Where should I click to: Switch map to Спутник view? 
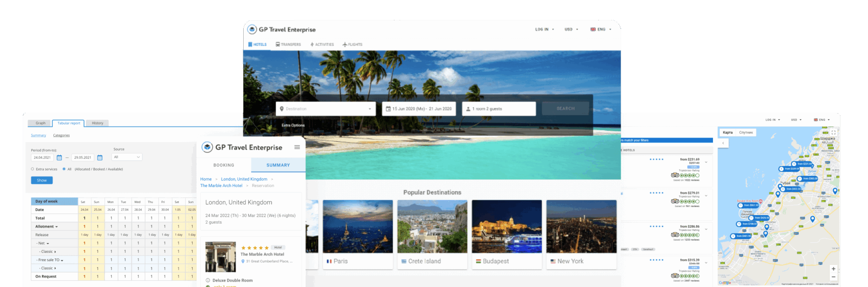tap(746, 133)
